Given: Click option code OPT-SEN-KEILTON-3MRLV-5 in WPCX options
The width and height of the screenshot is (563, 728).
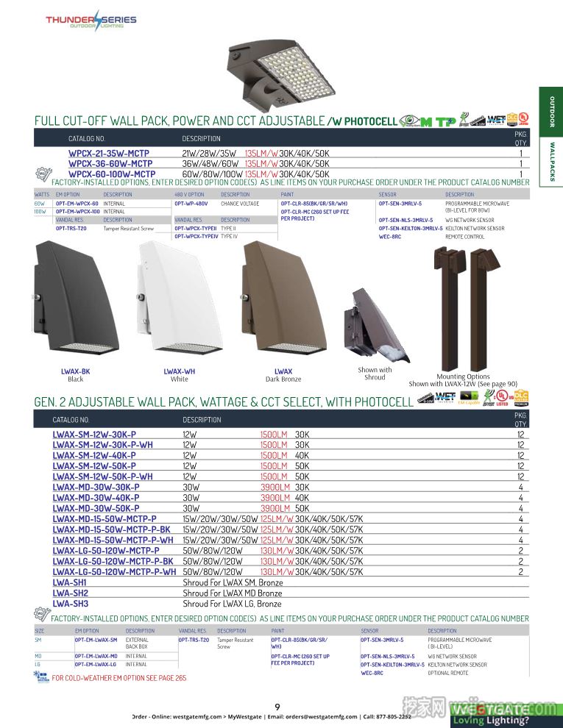Looking at the screenshot, I should [x=411, y=229].
